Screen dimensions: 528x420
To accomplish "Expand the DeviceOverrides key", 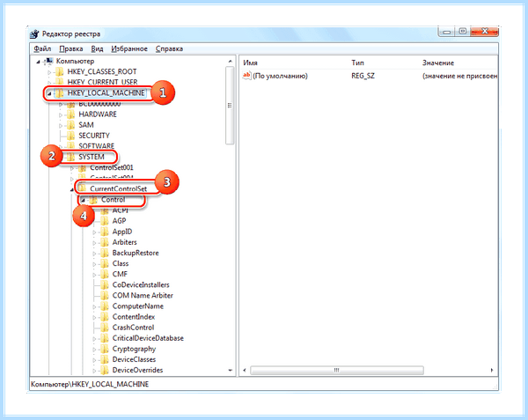I will [94, 371].
